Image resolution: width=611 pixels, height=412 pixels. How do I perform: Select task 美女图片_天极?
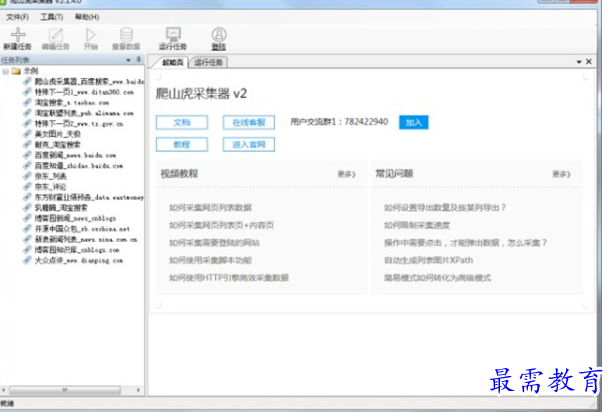(58, 134)
